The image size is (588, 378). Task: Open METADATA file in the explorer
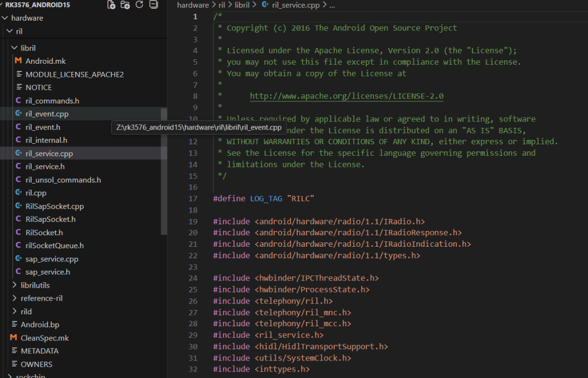[x=39, y=351]
